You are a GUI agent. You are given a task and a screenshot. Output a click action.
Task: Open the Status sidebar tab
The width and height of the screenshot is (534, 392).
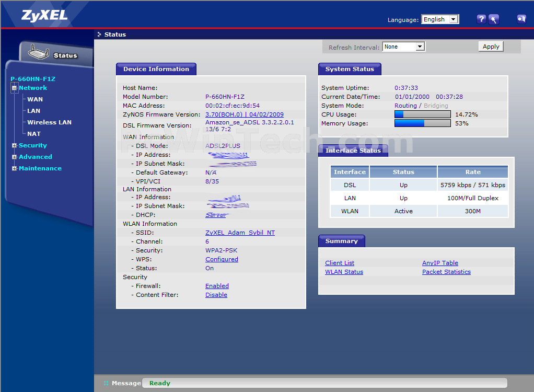pos(56,54)
